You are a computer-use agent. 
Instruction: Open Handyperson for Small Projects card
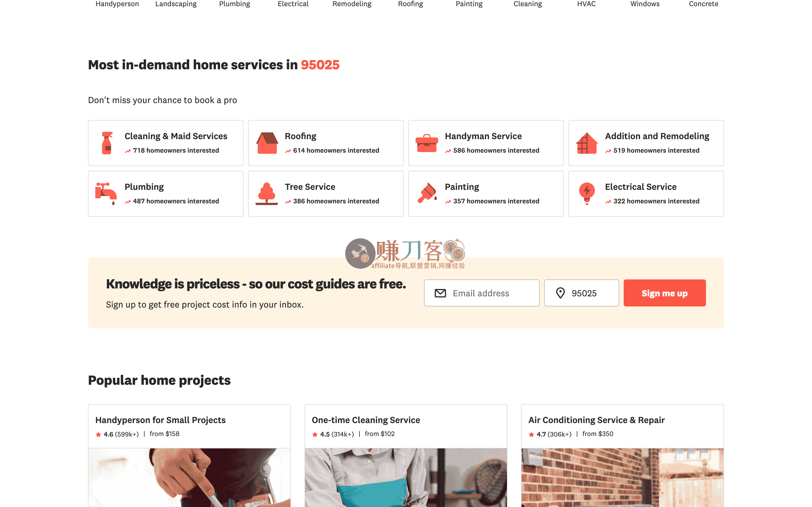[x=189, y=455]
